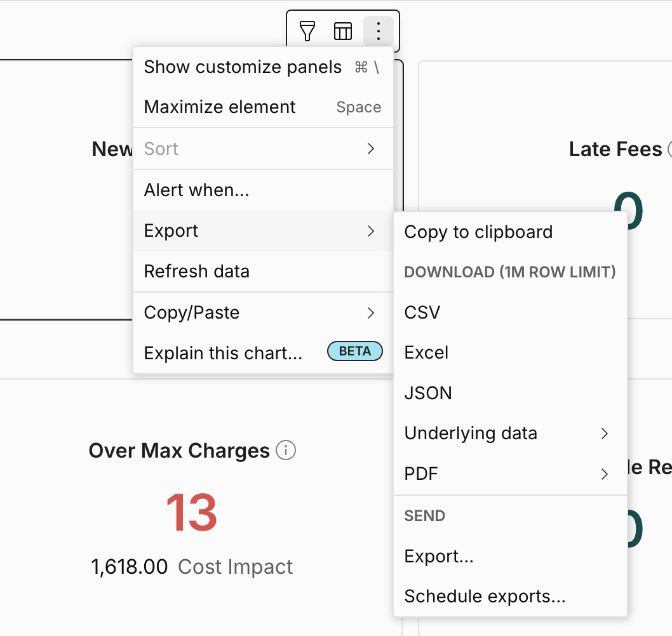Image resolution: width=672 pixels, height=636 pixels.
Task: Select Show customize panels
Action: click(x=263, y=67)
